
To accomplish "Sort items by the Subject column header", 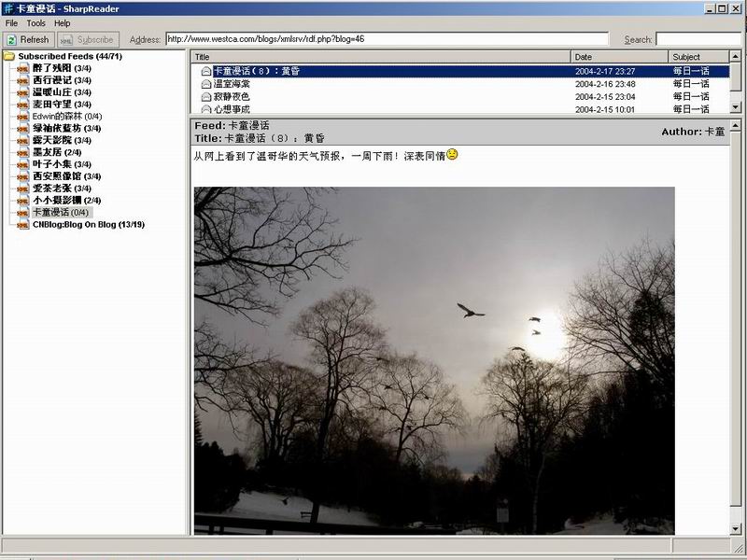I will [x=698, y=57].
